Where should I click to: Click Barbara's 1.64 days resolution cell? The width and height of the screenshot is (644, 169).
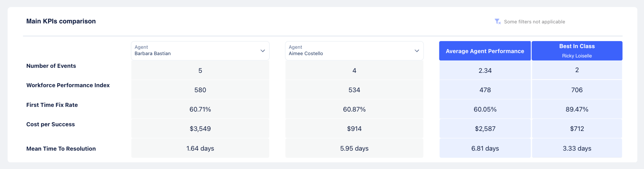click(200, 148)
